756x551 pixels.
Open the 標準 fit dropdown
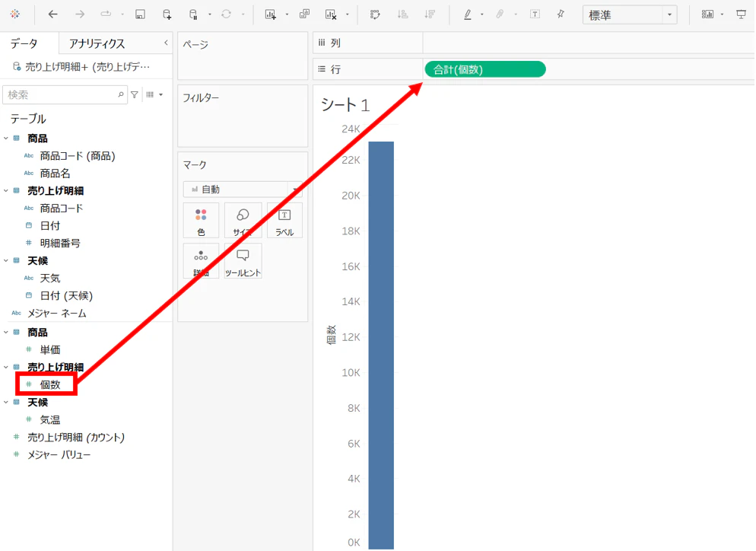click(630, 15)
